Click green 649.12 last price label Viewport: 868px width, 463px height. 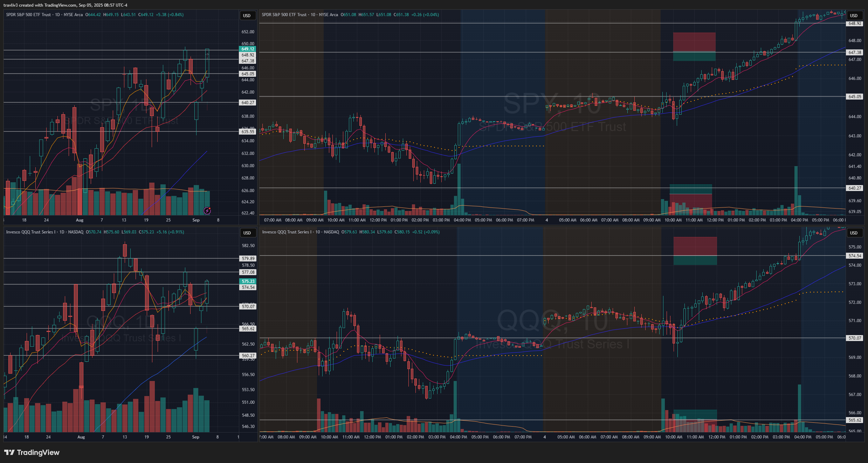pyautogui.click(x=248, y=49)
